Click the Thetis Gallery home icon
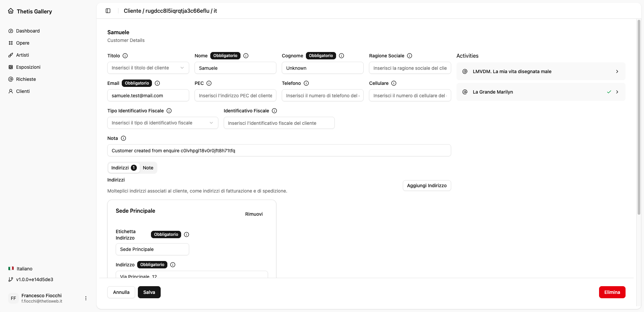This screenshot has height=312, width=644. pyautogui.click(x=11, y=11)
